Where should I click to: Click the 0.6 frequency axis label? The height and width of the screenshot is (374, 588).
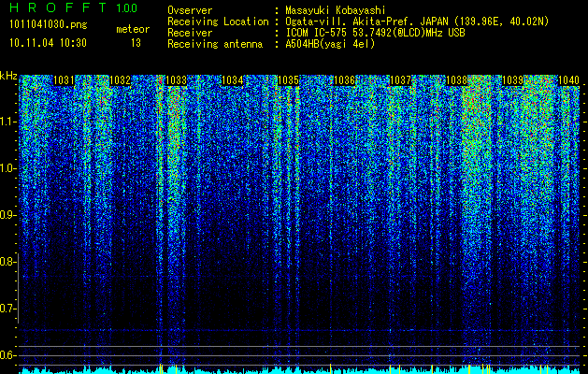click(x=7, y=355)
